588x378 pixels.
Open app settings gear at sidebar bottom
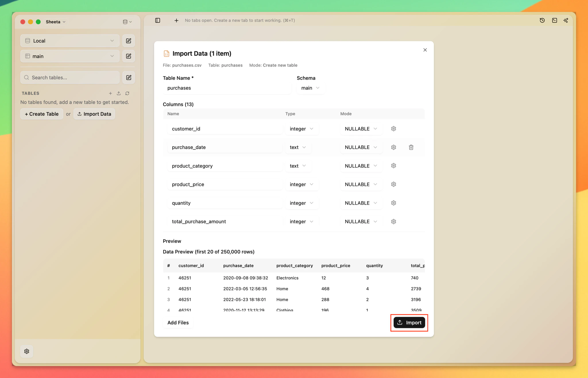click(x=27, y=351)
